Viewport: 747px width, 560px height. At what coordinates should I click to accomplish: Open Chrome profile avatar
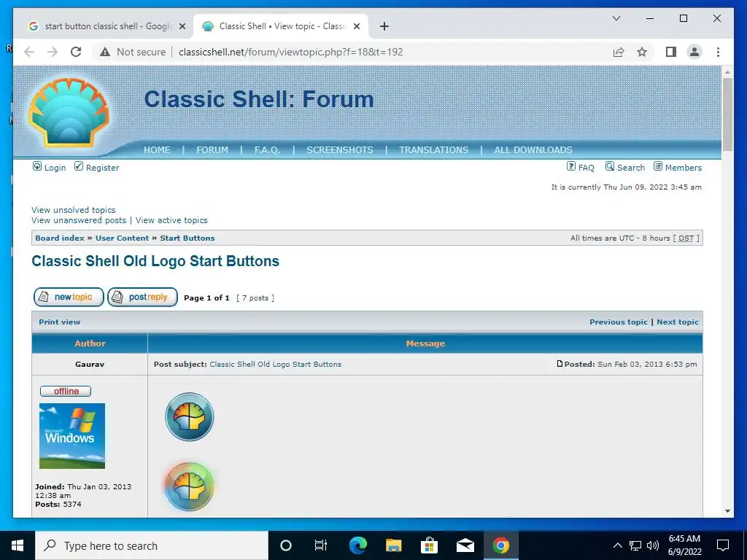[x=694, y=52]
